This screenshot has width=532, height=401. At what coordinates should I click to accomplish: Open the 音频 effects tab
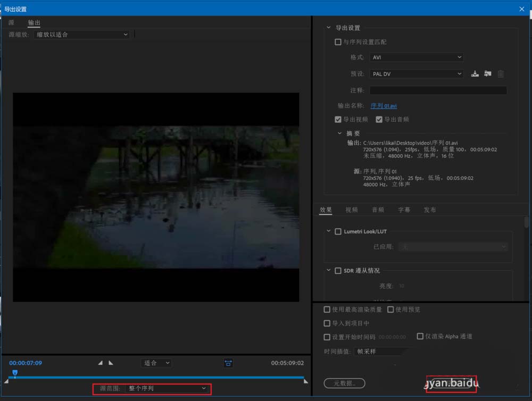(378, 210)
